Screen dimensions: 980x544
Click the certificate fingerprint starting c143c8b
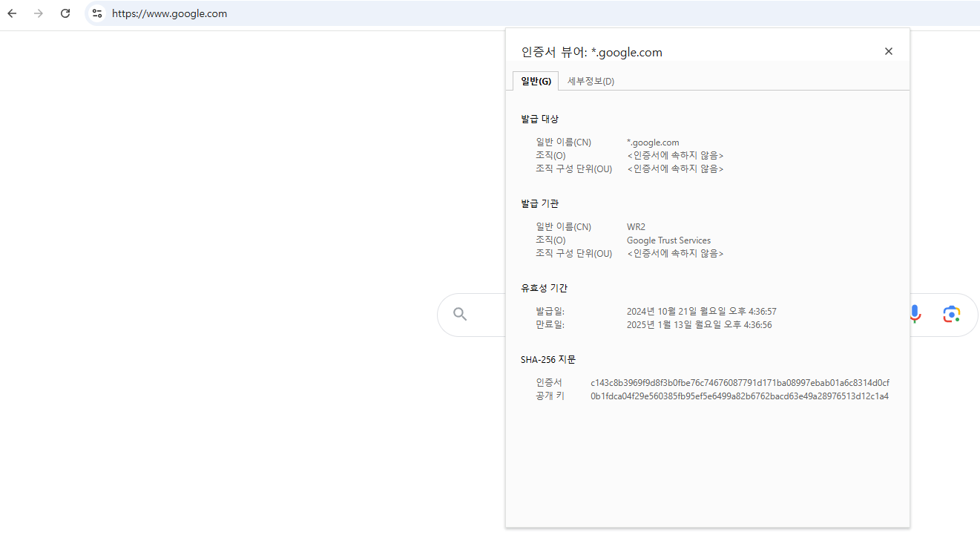tap(740, 383)
